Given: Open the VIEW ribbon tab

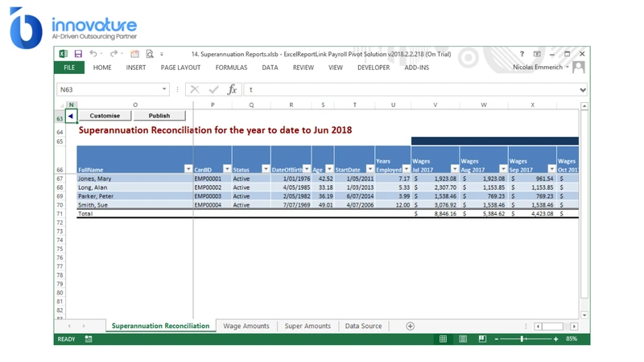Looking at the screenshot, I should click(336, 68).
